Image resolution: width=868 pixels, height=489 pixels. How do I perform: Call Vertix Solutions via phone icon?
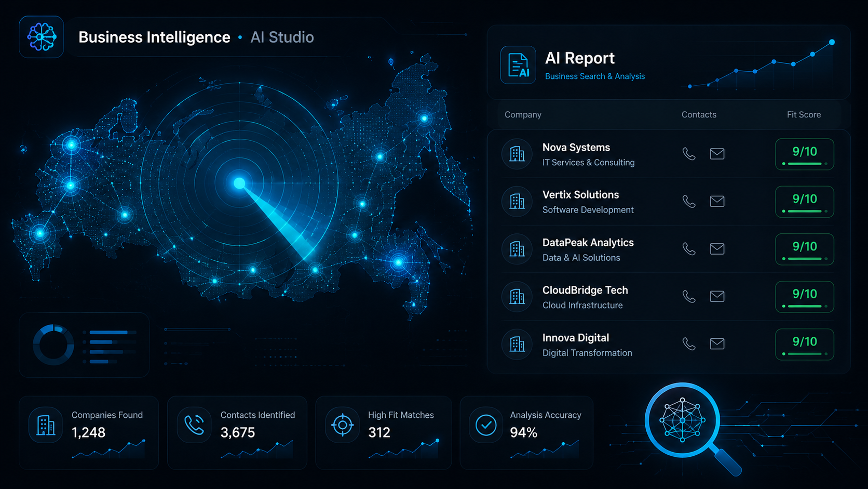[689, 201]
